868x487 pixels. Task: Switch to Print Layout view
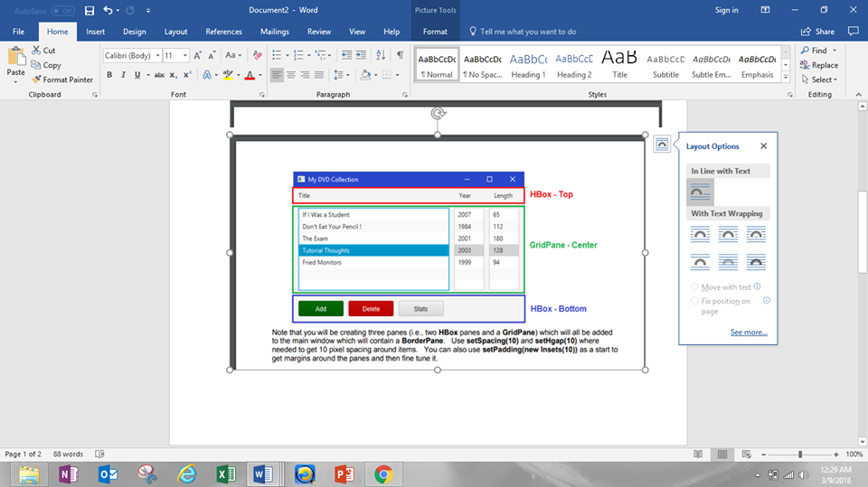[x=722, y=454]
